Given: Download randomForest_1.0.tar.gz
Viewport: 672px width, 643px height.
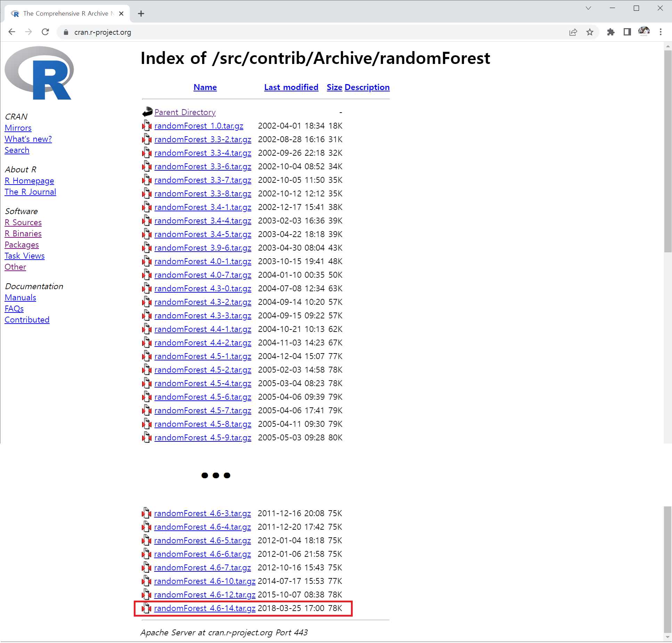Looking at the screenshot, I should [199, 125].
